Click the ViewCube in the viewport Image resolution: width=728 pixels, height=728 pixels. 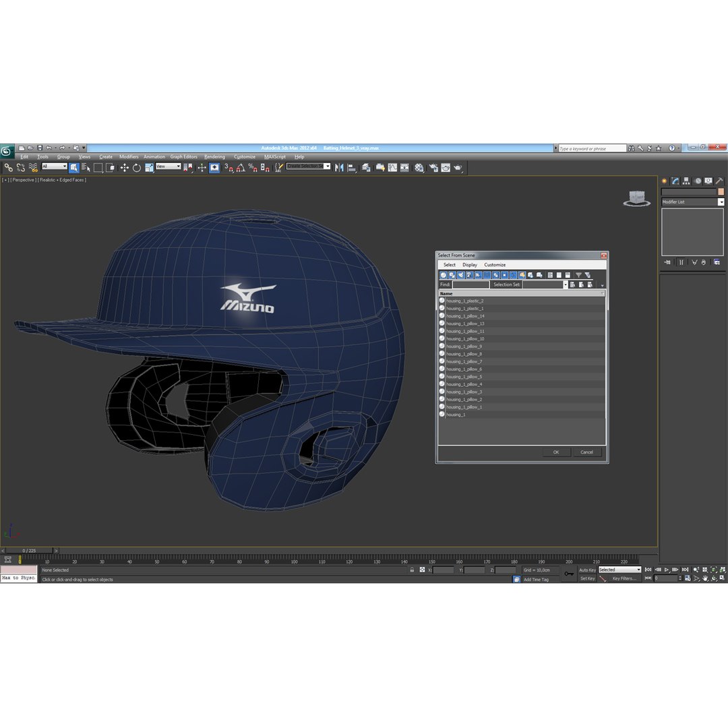(x=636, y=198)
